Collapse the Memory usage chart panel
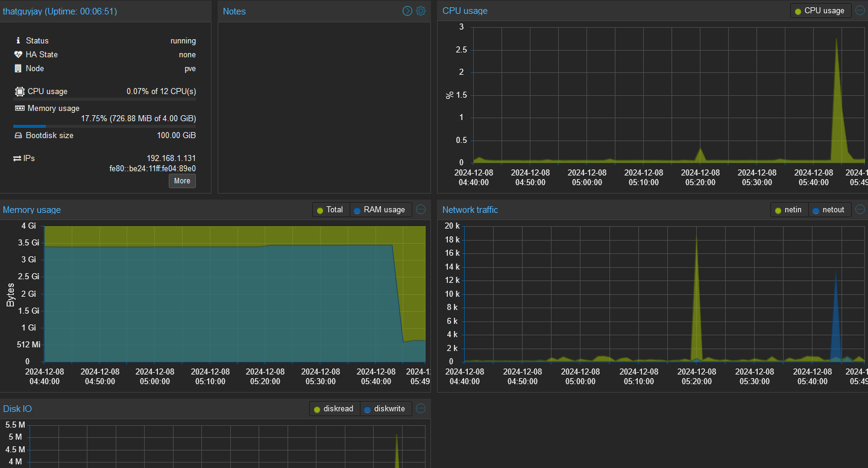868x468 pixels. tap(421, 209)
